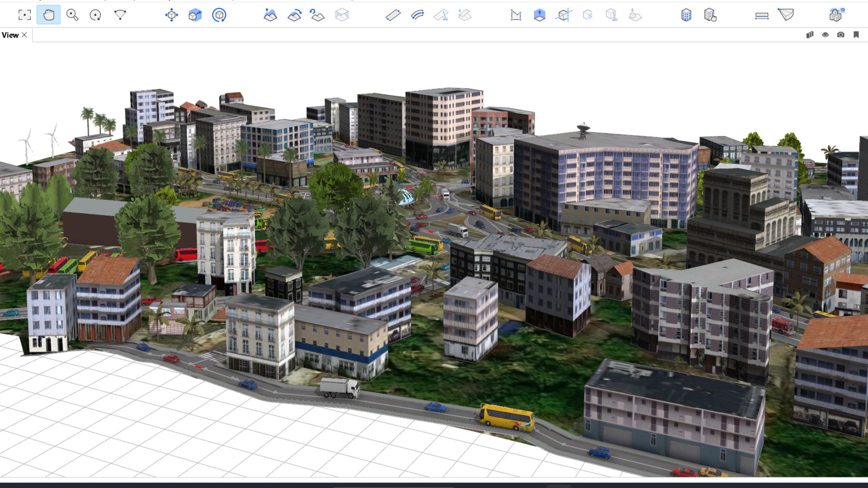The width and height of the screenshot is (868, 488).
Task: Open the viewshed analysis tool
Action: pos(786,14)
